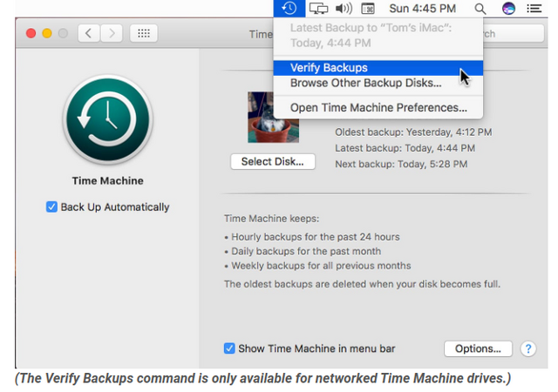Viewport: 558px width, 392px height.
Task: Open help with the question mark button
Action: click(528, 348)
